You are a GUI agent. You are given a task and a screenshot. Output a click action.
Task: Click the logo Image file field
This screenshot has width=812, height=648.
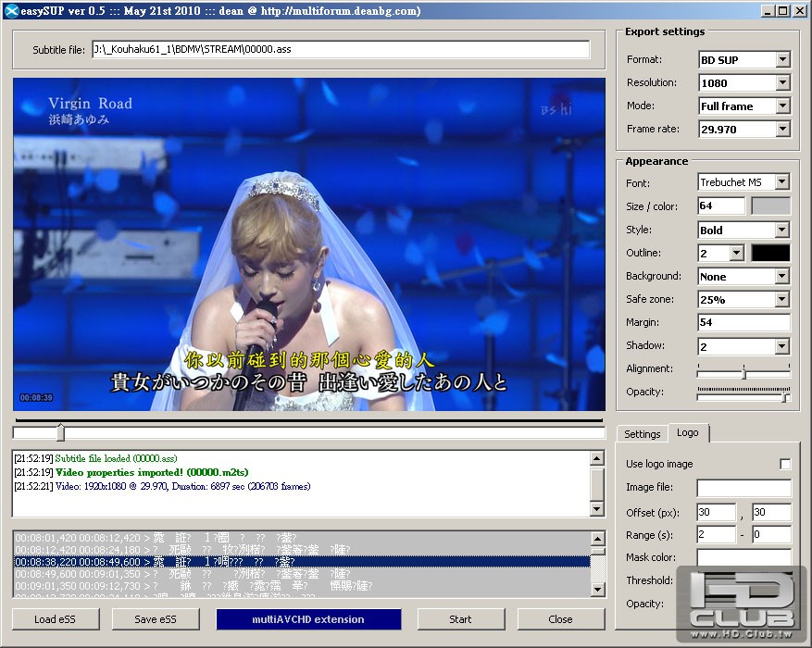coord(743,487)
